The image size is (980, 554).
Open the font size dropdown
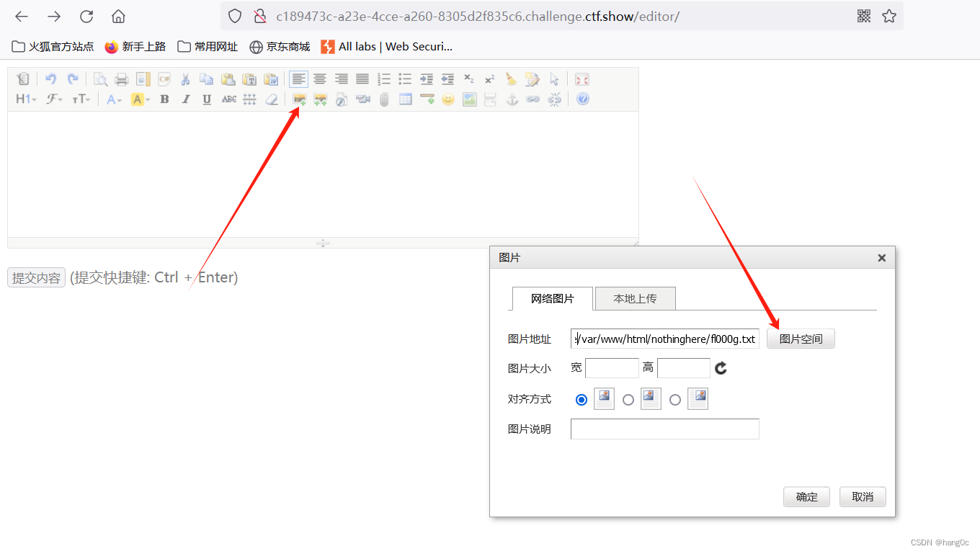coord(81,99)
